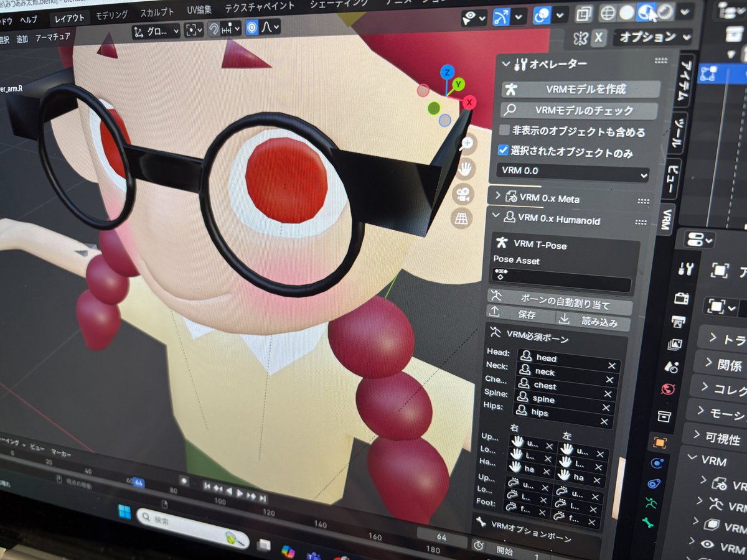Image resolution: width=747 pixels, height=560 pixels.
Task: Open the グロー transform orientation dropdown
Action: coord(157,31)
